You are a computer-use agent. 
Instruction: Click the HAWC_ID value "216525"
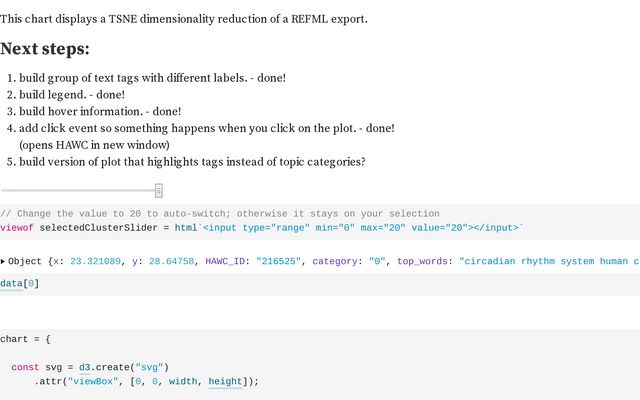tap(276, 261)
